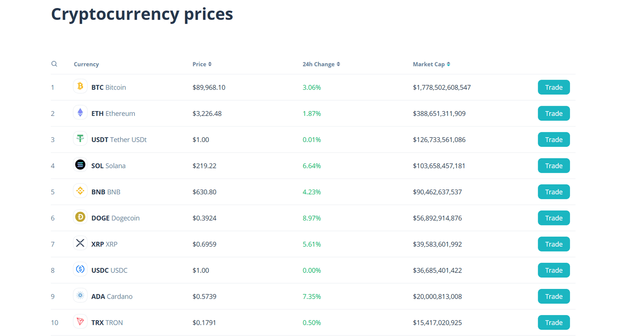Click the Cardano ADA logo icon
644x336 pixels.
(x=80, y=295)
